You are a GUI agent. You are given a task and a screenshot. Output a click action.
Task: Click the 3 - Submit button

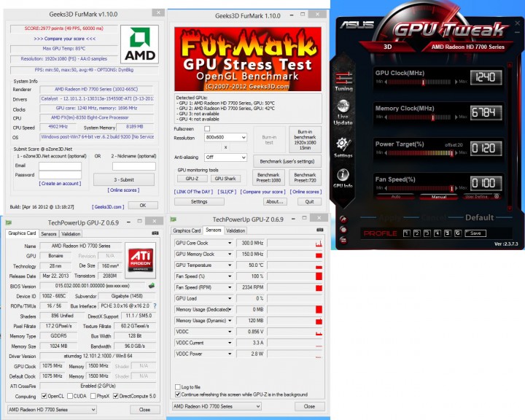124,179
